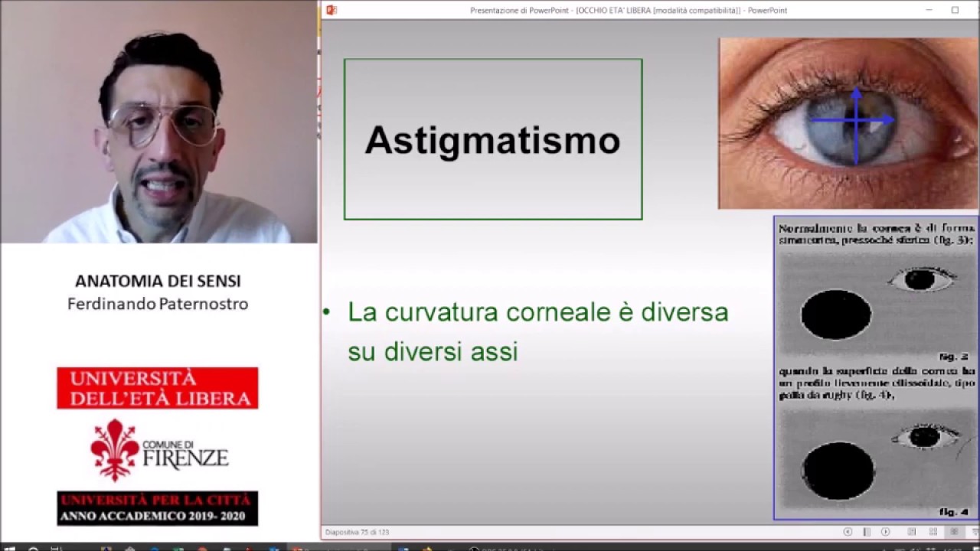Click the red 'Università dell'Età Libera' banner
This screenshot has height=551, width=980.
158,388
